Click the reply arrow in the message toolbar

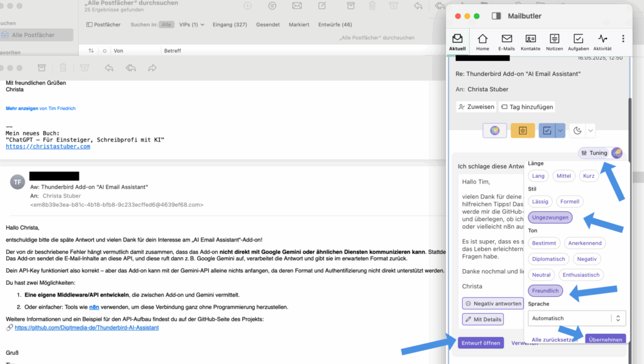click(109, 68)
